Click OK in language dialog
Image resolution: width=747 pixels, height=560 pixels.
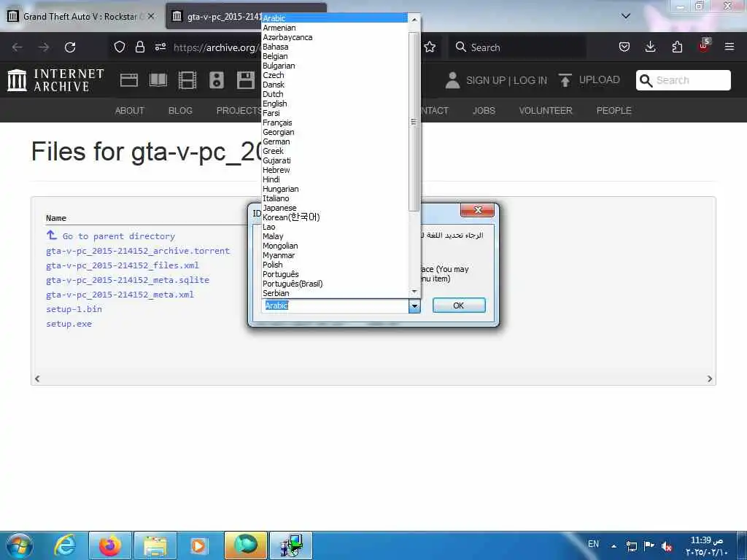[x=459, y=306]
